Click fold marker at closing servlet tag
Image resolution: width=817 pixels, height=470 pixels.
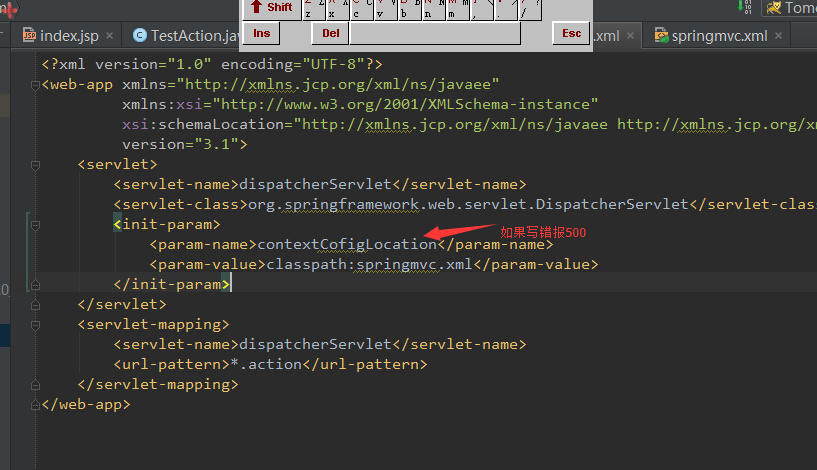click(35, 305)
